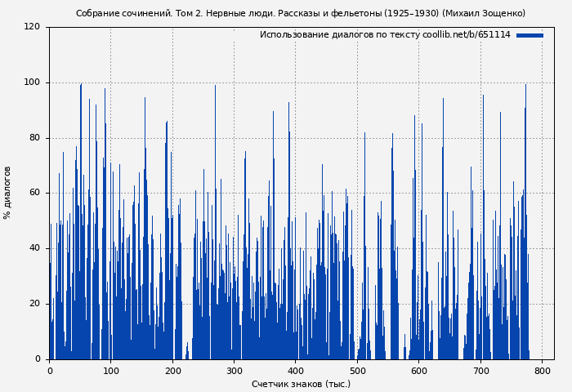Click the 40 tick label on y-axis
Viewport: 572px width, 392px height.
point(34,248)
